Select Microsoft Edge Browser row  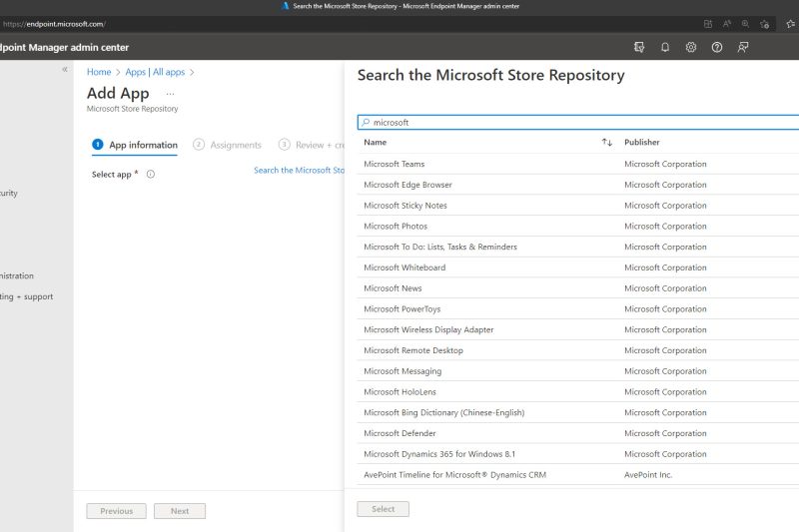pos(578,185)
